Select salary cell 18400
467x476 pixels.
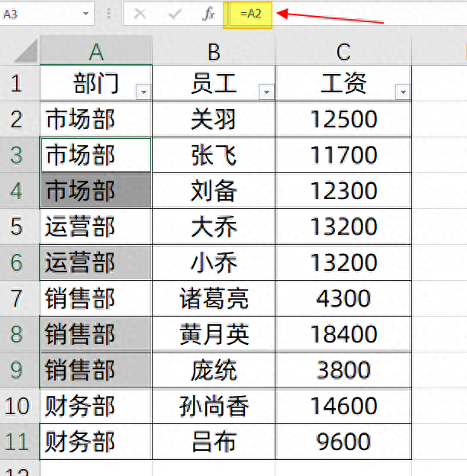pos(343,334)
